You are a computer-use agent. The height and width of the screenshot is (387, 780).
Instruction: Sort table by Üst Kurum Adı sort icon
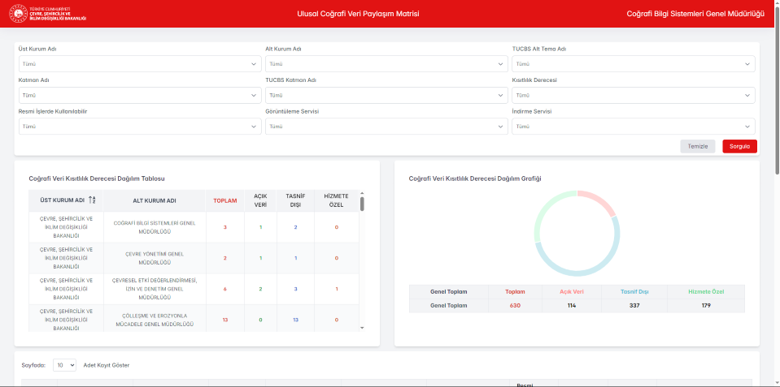tap(92, 200)
